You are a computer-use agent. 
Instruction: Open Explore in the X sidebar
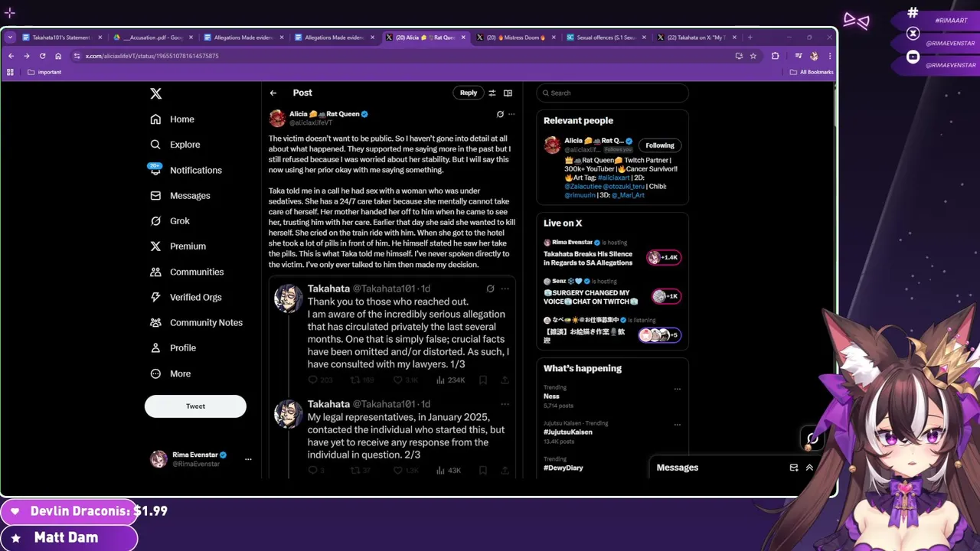point(175,145)
